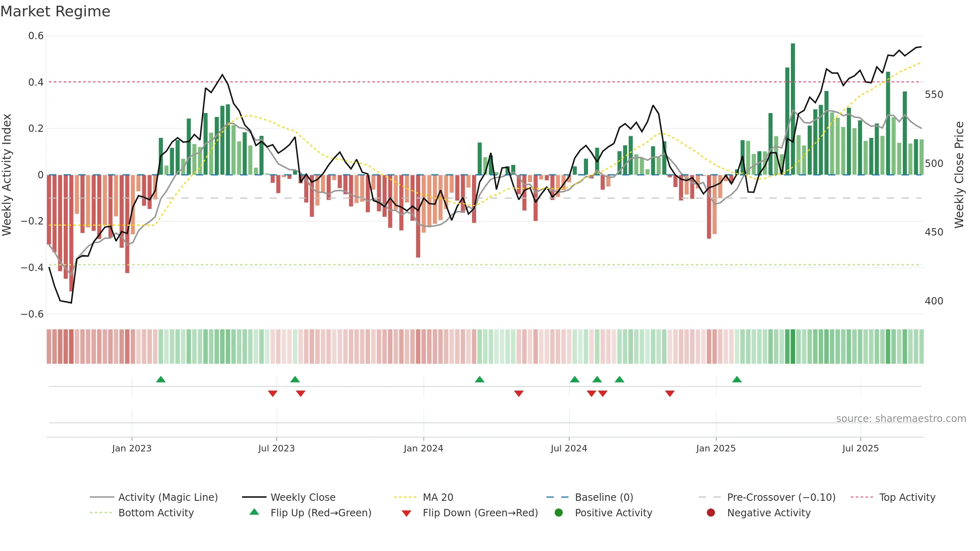This screenshot has width=980, height=551.
Task: Select the Flip Up marker after Jan 2025
Action: coord(737,380)
